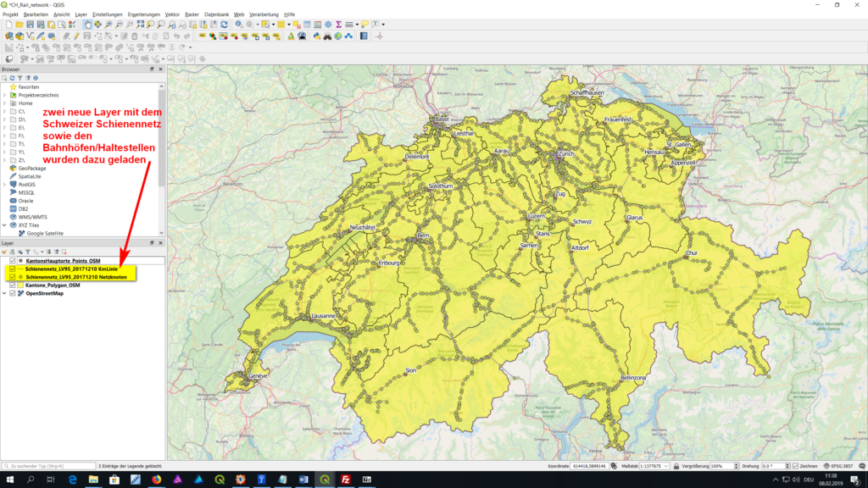
Task: Select the Google Satellite tile entry
Action: [x=44, y=233]
